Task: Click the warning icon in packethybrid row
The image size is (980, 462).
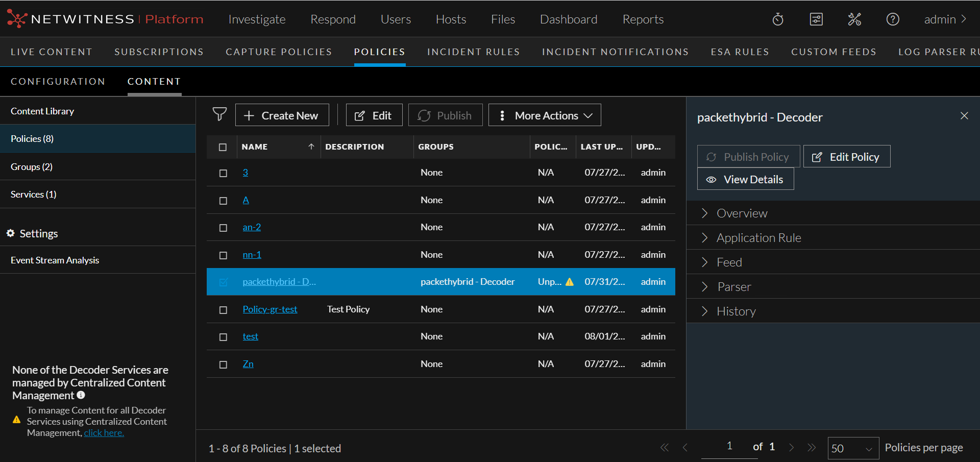Action: 570,282
